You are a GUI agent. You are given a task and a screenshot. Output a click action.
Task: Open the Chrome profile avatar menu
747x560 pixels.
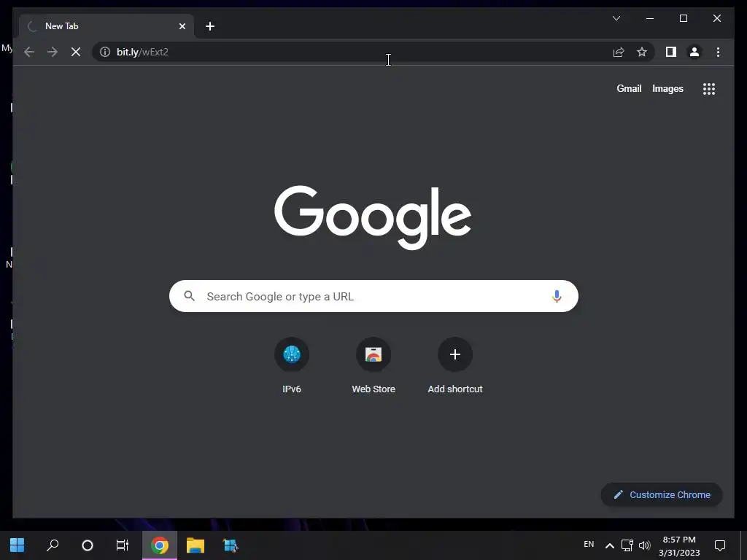[x=694, y=52]
